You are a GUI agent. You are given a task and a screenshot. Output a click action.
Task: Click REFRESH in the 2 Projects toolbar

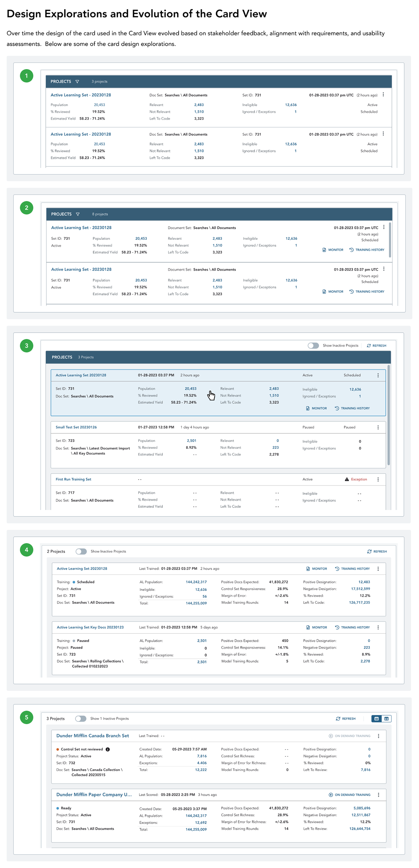[377, 551]
